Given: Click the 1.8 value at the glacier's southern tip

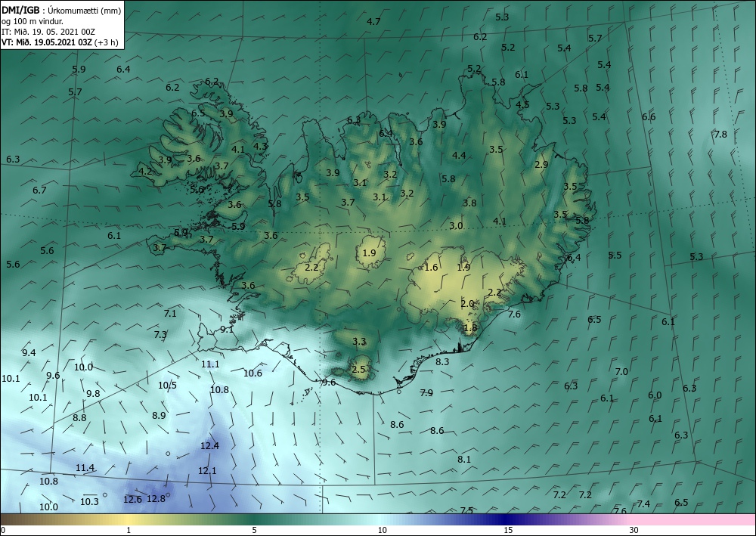Looking at the screenshot, I should pos(470,328).
